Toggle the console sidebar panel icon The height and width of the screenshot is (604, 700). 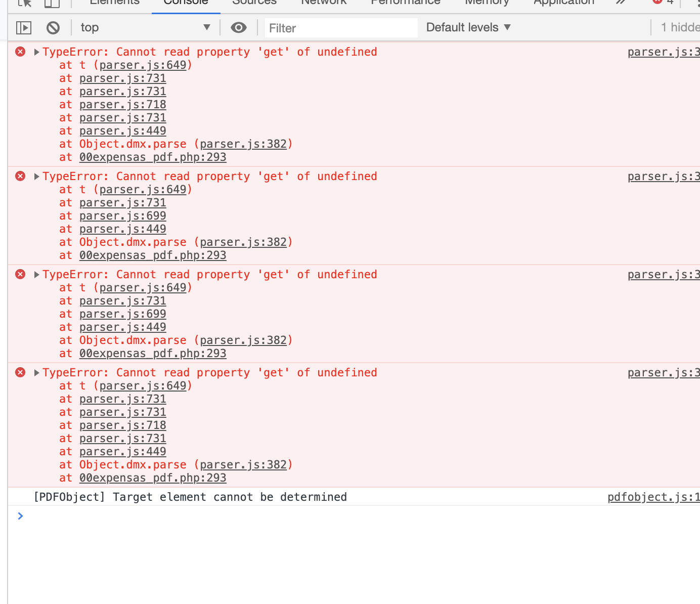pos(24,27)
